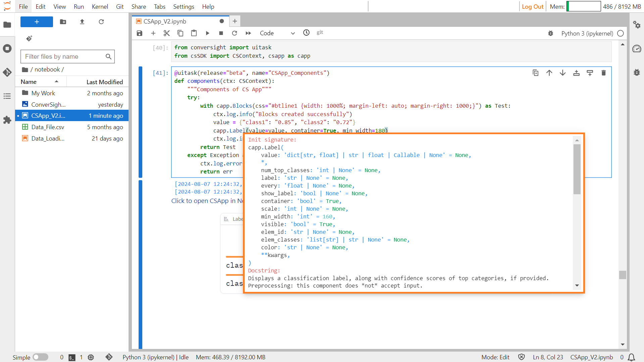644x362 pixels.
Task: Delete the active cell with trash icon
Action: [603, 73]
